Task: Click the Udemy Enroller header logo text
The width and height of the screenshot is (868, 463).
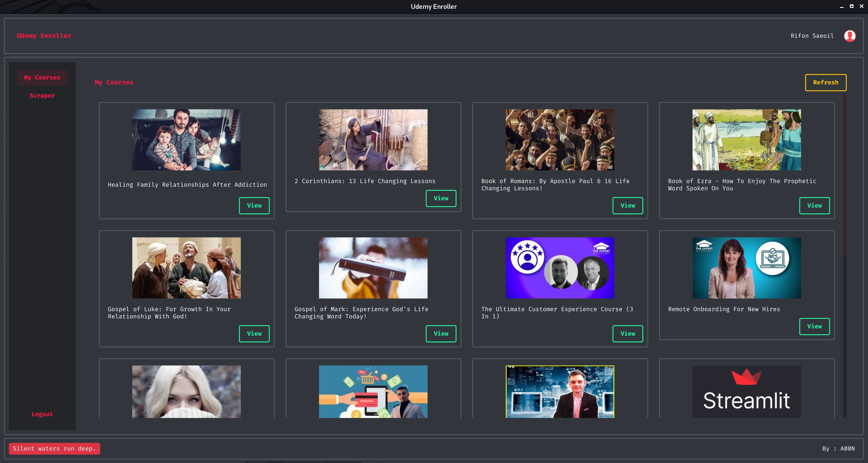Action: coord(44,36)
